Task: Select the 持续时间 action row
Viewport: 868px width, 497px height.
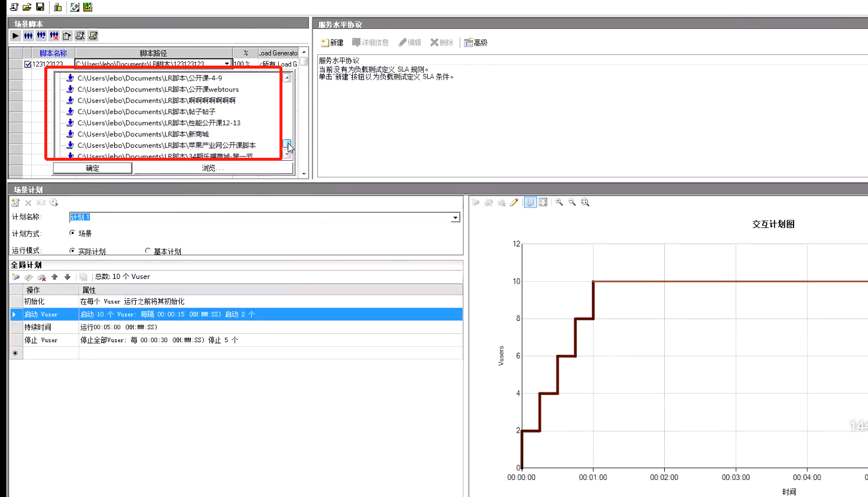Action: click(x=236, y=327)
